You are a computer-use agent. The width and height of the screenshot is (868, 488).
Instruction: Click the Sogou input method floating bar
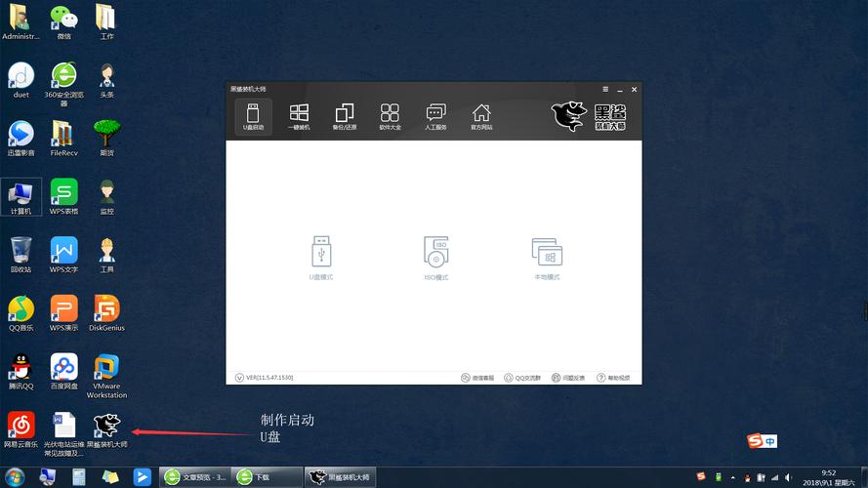pyautogui.click(x=762, y=440)
